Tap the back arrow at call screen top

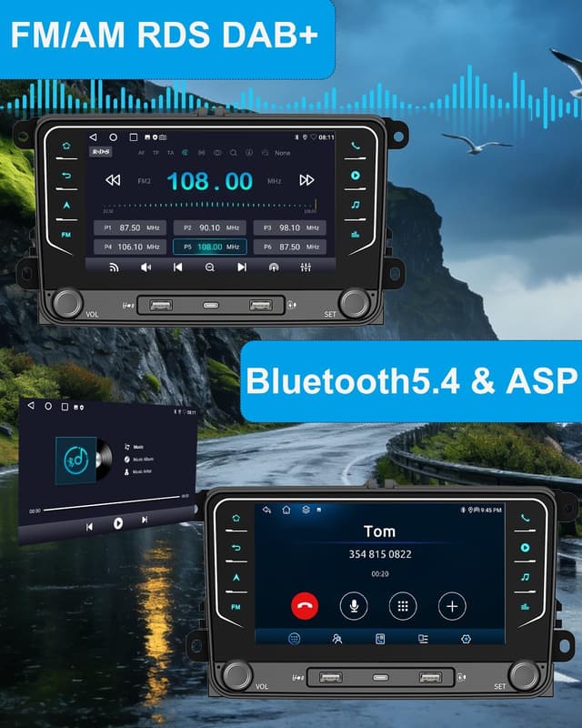[x=266, y=510]
